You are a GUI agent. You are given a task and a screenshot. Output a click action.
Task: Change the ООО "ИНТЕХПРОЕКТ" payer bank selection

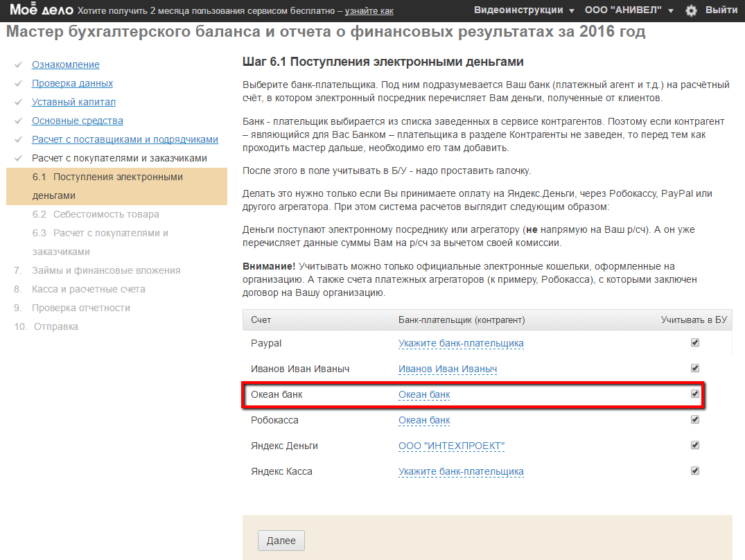pyautogui.click(x=451, y=446)
